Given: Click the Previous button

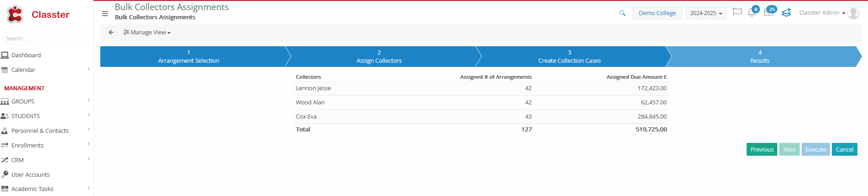Looking at the screenshot, I should pos(761,150).
